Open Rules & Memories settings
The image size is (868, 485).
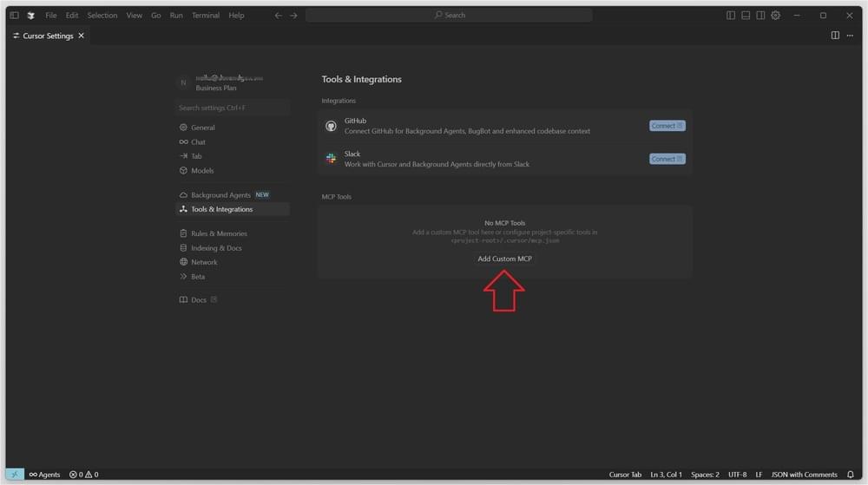pos(219,233)
